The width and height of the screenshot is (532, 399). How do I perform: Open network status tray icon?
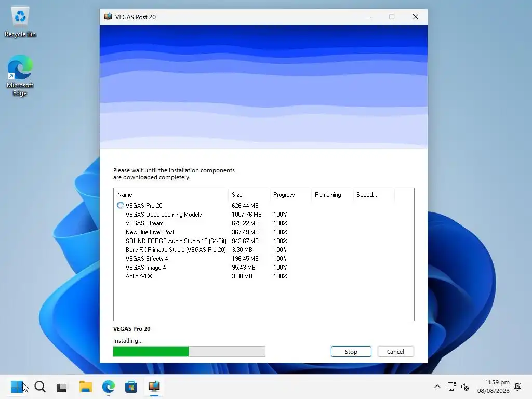[x=451, y=387]
